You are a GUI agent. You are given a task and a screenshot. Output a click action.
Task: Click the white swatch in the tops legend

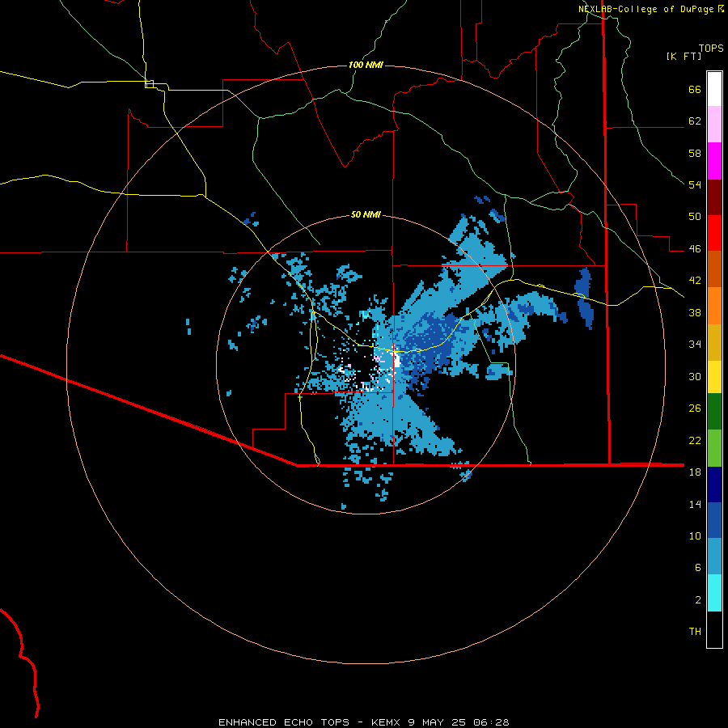coord(714,89)
